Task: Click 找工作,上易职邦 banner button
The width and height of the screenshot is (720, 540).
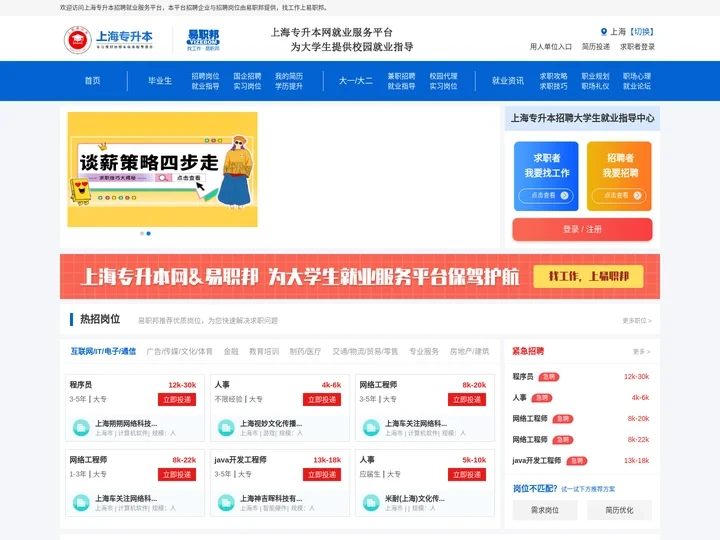Action: pos(588,276)
